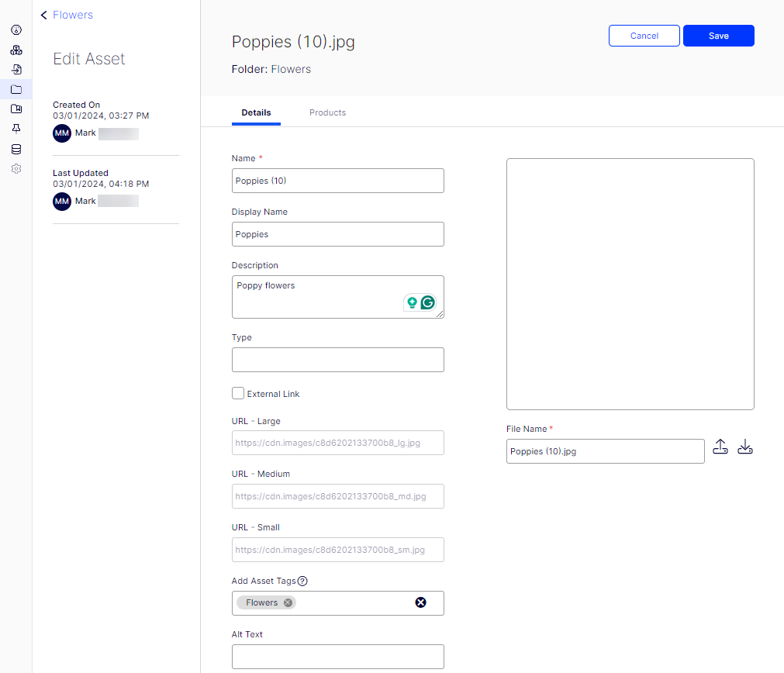Image resolution: width=784 pixels, height=673 pixels.
Task: Click the empty Type field
Action: pos(338,360)
